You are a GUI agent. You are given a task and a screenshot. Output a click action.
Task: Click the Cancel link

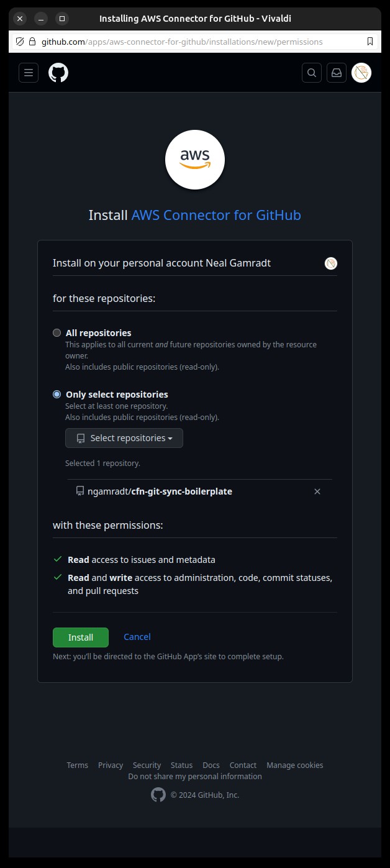(x=137, y=637)
